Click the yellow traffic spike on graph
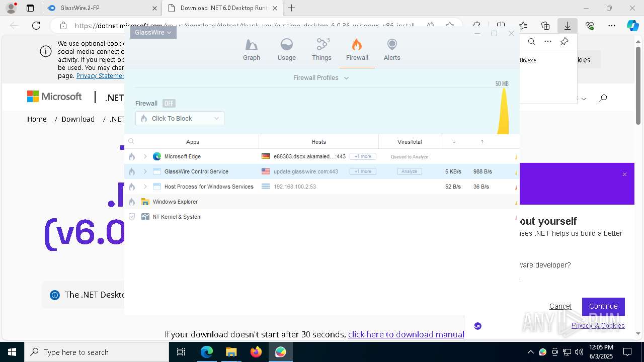 click(503, 112)
